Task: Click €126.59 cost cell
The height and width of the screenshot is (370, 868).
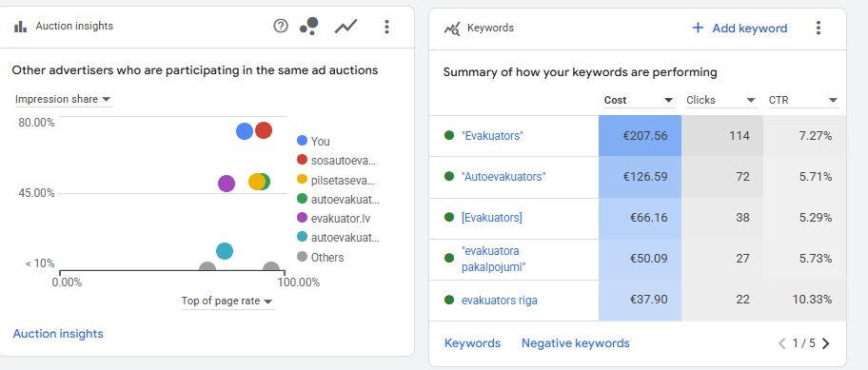Action: 640,176
